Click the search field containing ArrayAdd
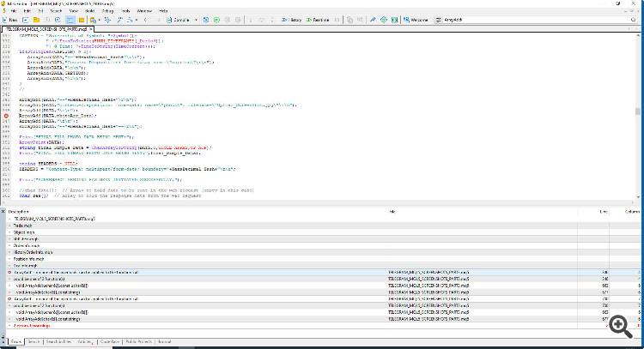The height and width of the screenshot is (349, 644). coord(534,20)
